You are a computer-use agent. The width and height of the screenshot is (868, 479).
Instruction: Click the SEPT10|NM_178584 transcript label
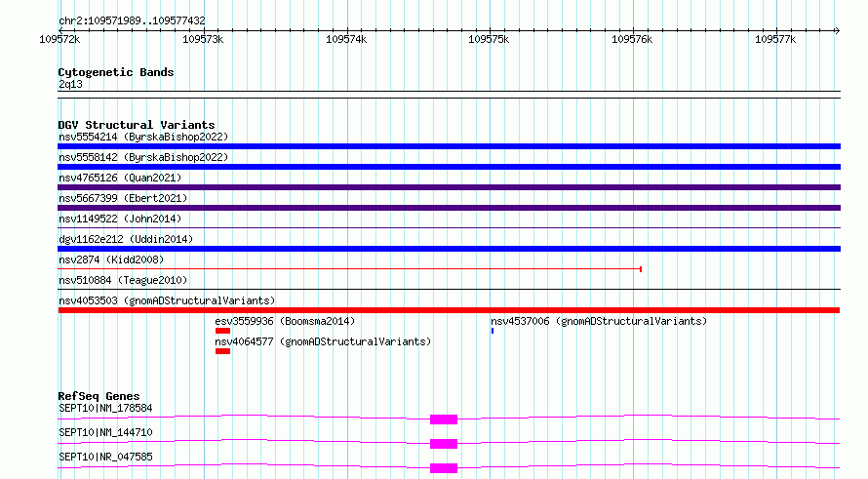[105, 408]
